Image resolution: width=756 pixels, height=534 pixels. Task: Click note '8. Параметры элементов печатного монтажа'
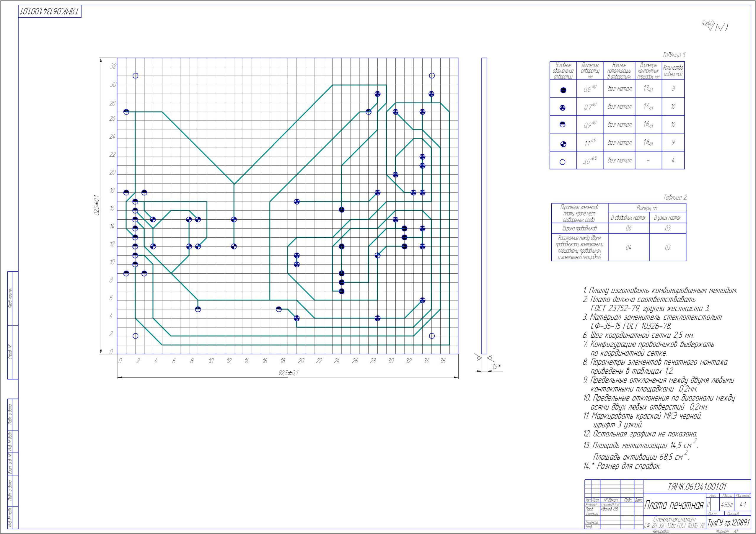pyautogui.click(x=655, y=362)
